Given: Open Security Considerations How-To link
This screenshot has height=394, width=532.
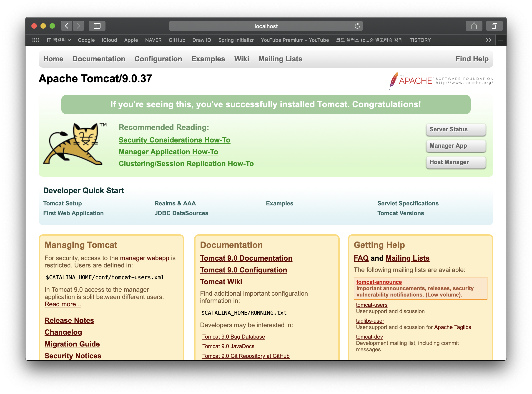Looking at the screenshot, I should [174, 140].
